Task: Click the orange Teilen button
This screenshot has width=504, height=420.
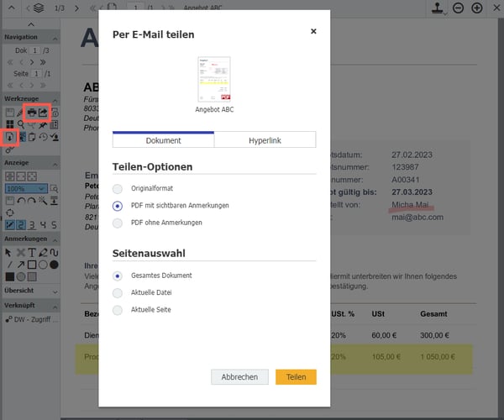Action: click(x=296, y=377)
